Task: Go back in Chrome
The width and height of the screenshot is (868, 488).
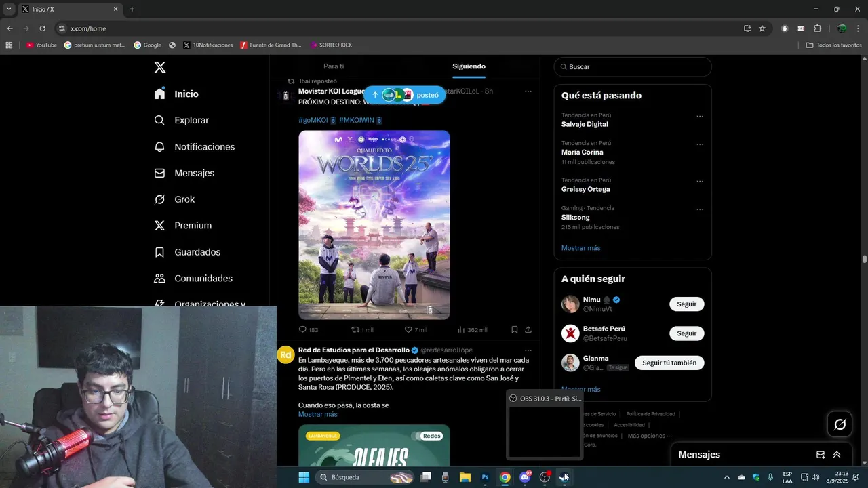Action: click(x=9, y=28)
